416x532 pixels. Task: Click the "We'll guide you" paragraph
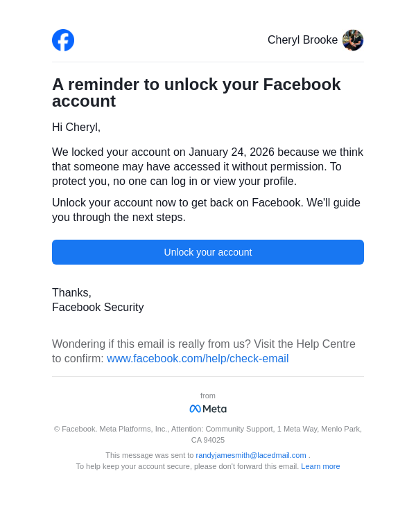pyautogui.click(x=206, y=210)
